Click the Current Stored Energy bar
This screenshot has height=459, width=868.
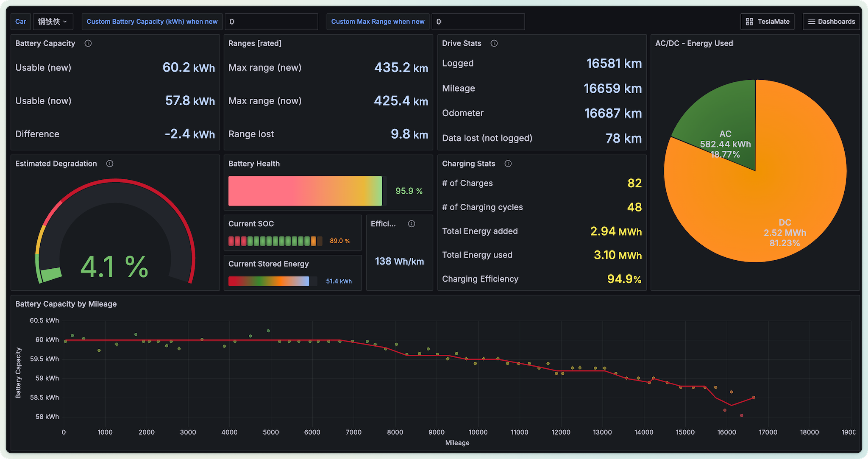269,281
